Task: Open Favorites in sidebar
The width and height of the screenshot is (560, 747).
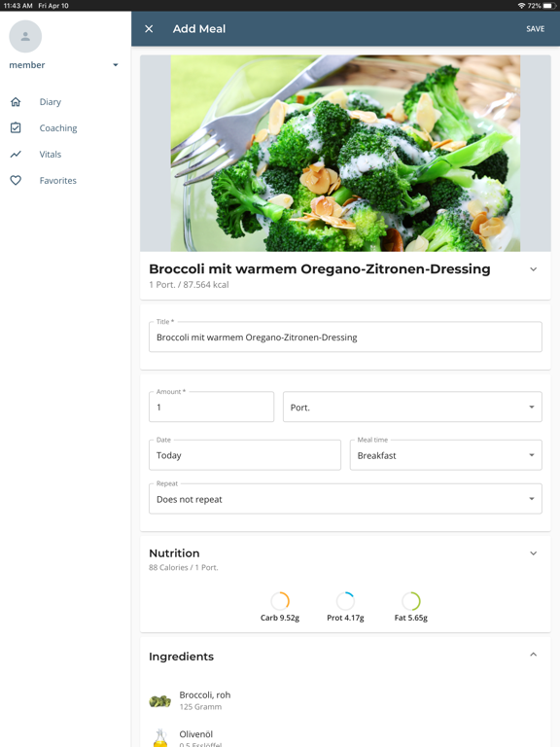Action: click(x=57, y=181)
